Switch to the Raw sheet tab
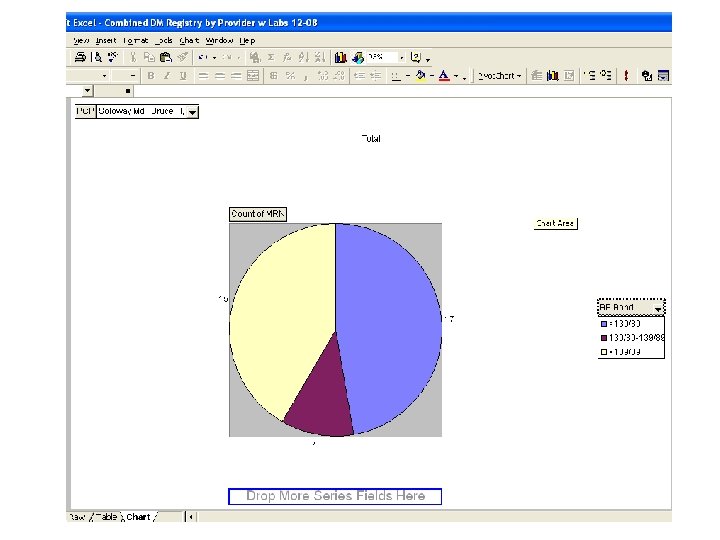The image size is (720, 540). point(77,517)
